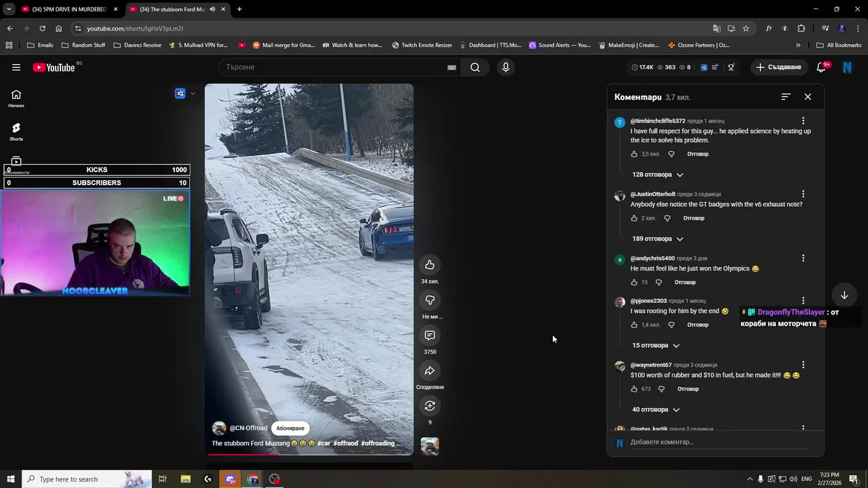Image resolution: width=868 pixels, height=488 pixels.
Task: Like the comment by andychris5400
Action: [634, 282]
